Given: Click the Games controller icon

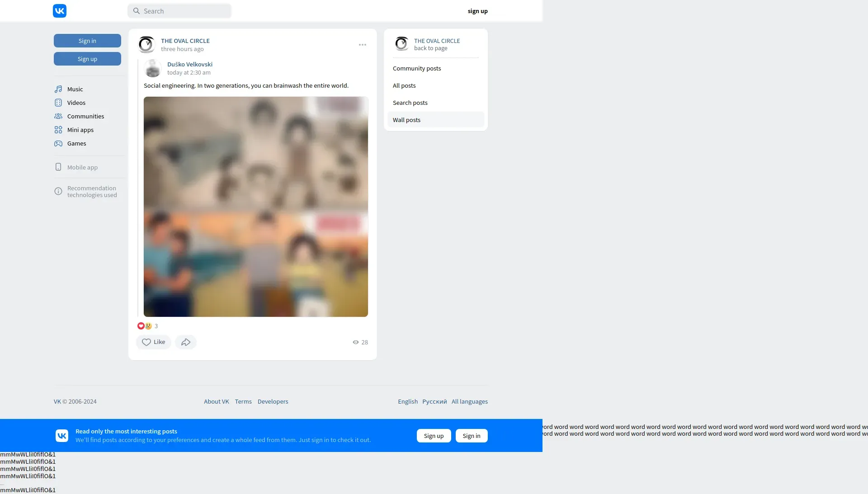Looking at the screenshot, I should coord(58,143).
